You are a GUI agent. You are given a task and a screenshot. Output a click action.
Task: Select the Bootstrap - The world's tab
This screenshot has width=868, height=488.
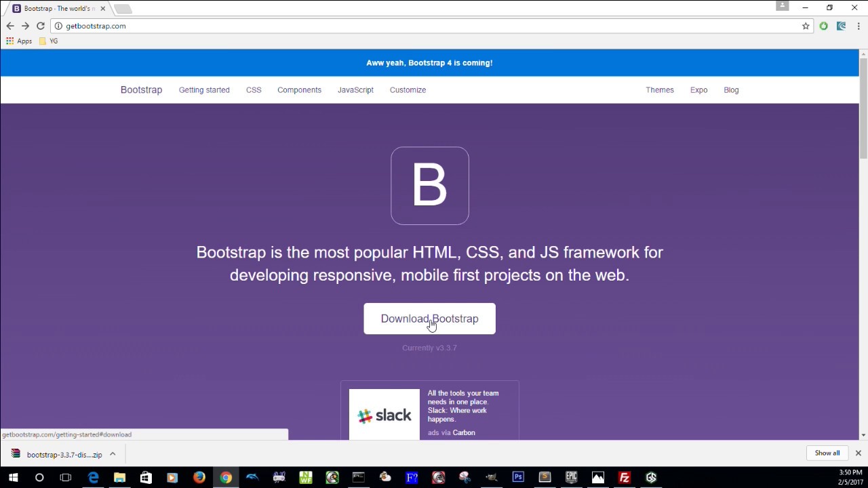[x=58, y=9]
